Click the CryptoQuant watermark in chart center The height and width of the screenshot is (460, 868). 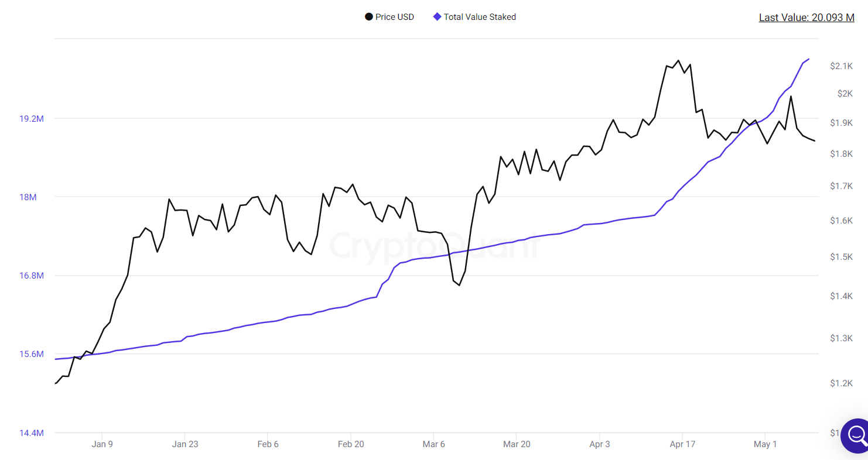pos(433,245)
